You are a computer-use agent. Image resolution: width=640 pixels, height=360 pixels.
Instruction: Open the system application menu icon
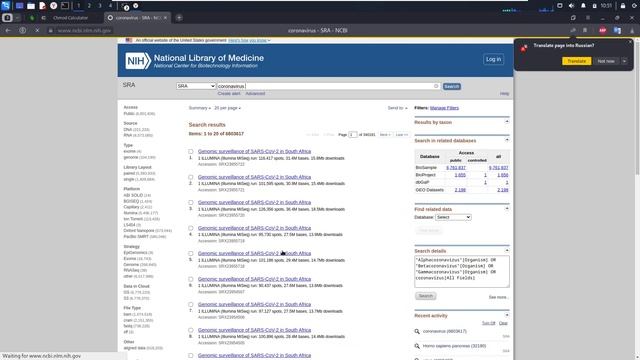pos(6,6)
